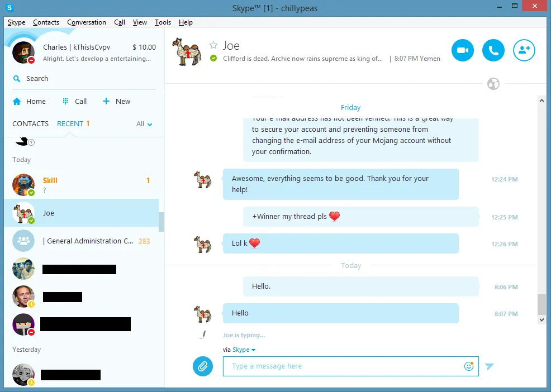Click the 'Joe is typing...' indicator
Screen dimensions: 551x392
tap(244, 335)
